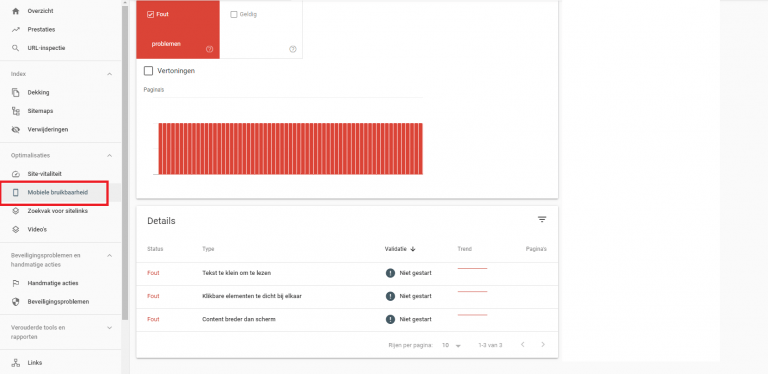Image resolution: width=768 pixels, height=374 pixels.
Task: Click the URL-inspectie magnifier icon
Action: coord(16,48)
